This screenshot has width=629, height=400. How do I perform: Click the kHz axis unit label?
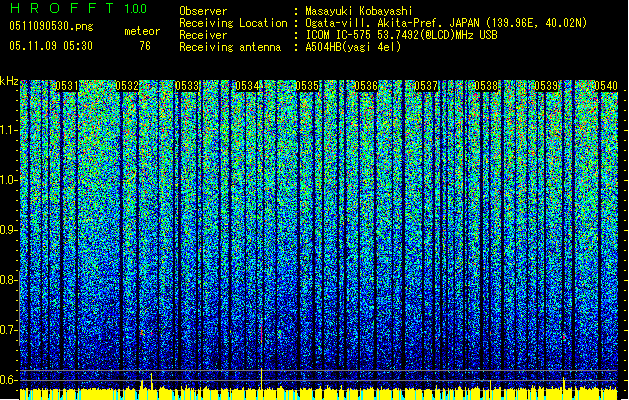click(9, 81)
